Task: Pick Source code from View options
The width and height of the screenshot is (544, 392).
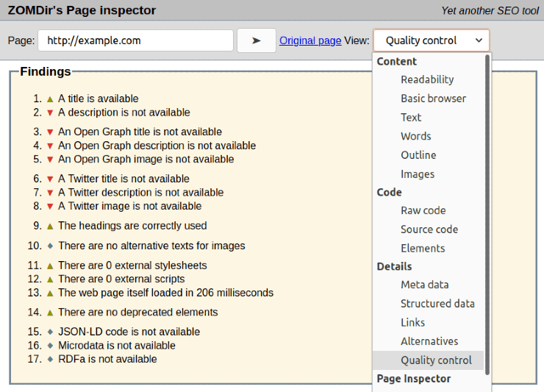Action: tap(429, 229)
